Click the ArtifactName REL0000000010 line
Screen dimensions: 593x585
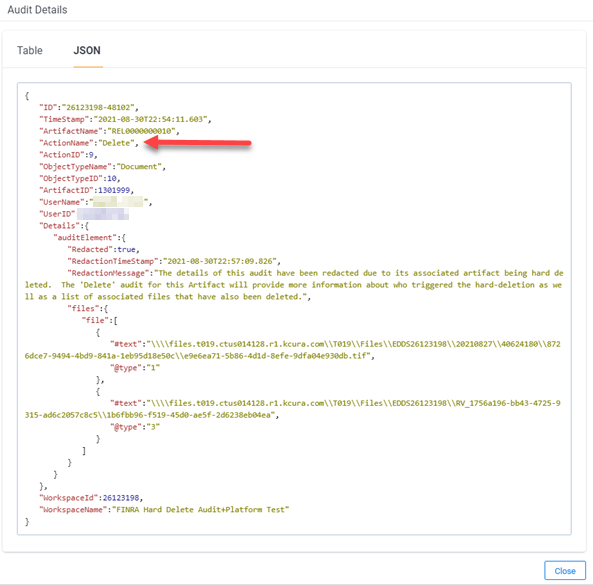coord(109,131)
